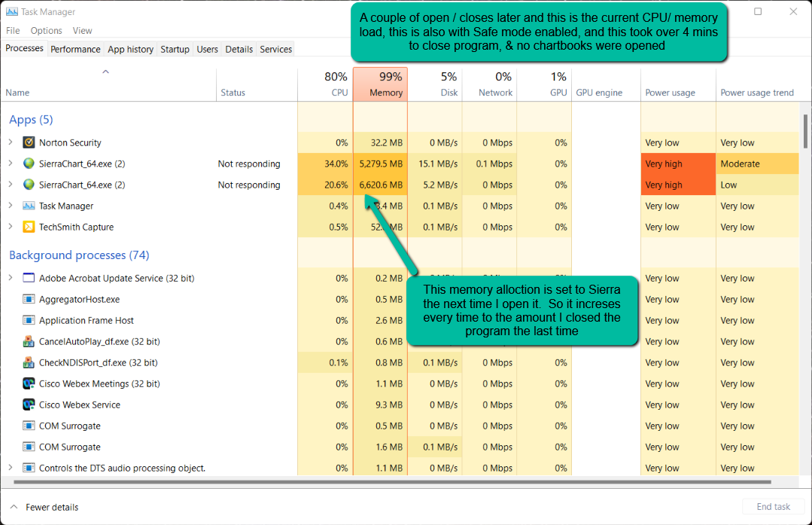The height and width of the screenshot is (525, 812).
Task: Click the Norton Security app icon
Action: [29, 142]
